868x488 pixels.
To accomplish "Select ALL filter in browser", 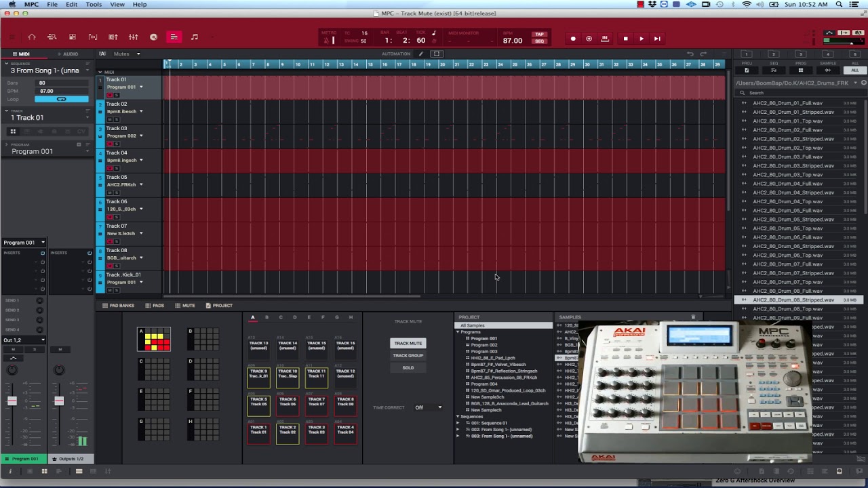I will [854, 70].
